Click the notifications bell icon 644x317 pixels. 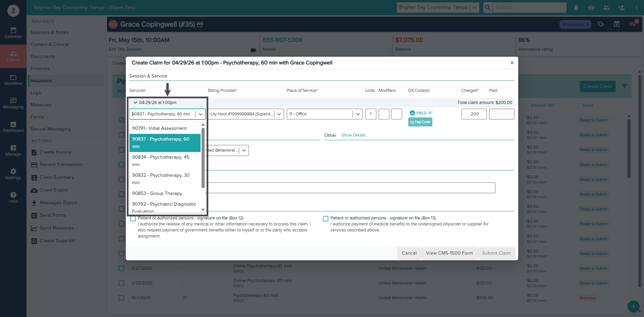coord(576,7)
